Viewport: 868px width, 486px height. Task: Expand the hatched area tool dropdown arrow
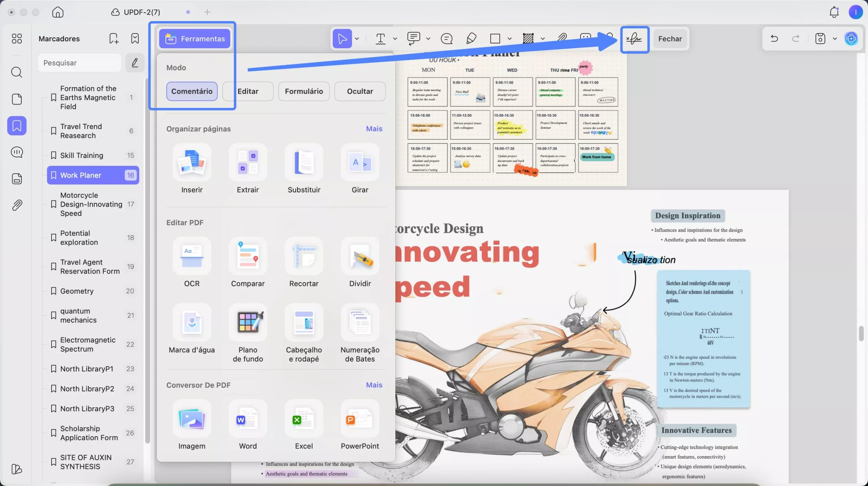[543, 39]
